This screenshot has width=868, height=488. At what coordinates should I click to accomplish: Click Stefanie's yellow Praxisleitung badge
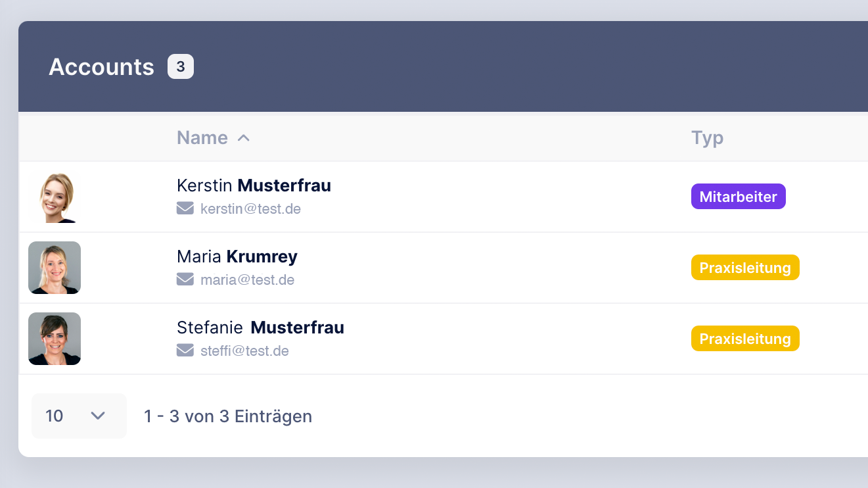745,339
